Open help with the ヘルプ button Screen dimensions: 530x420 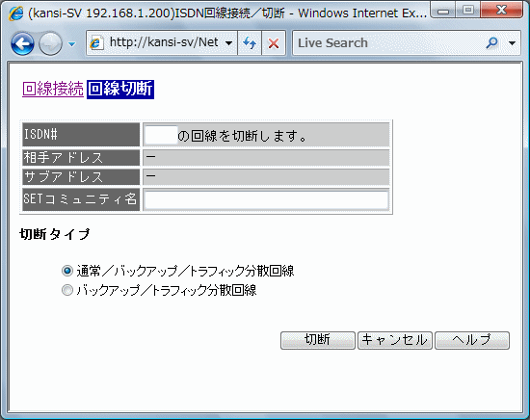coord(472,340)
